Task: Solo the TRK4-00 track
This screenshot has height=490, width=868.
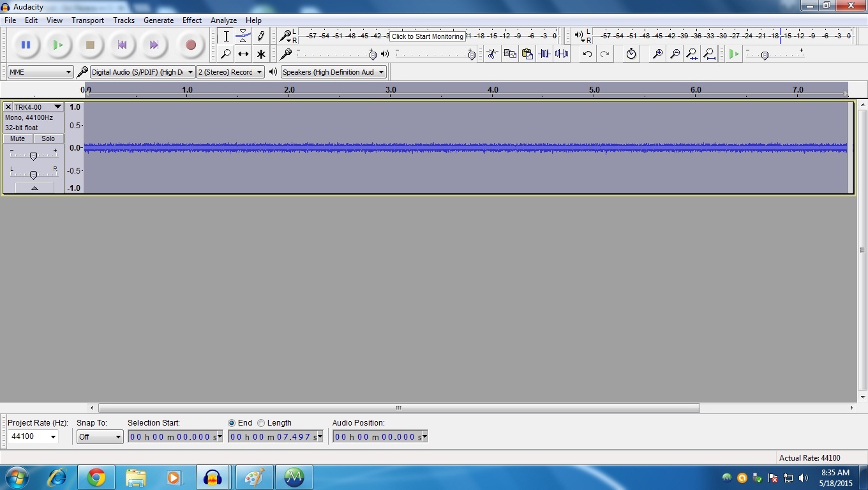Action: [49, 138]
